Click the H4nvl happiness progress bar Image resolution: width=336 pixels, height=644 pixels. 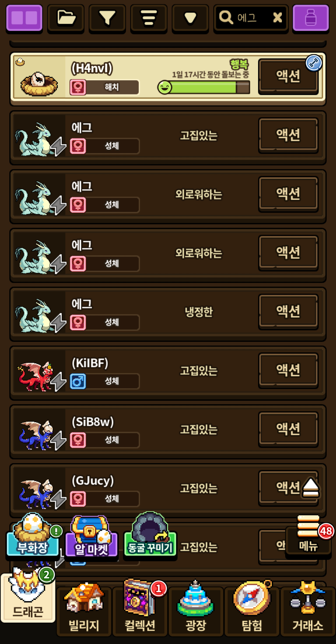[204, 87]
